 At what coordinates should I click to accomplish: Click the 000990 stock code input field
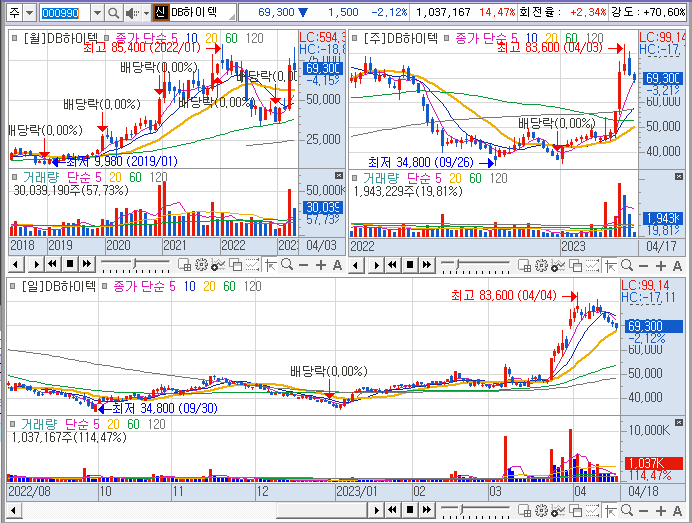coord(64,13)
